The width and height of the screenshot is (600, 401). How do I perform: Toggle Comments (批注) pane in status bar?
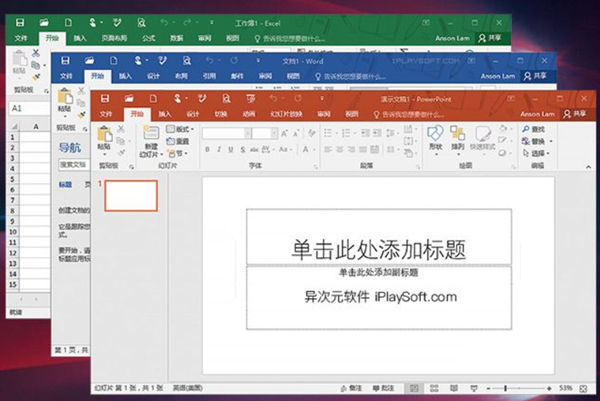385,388
